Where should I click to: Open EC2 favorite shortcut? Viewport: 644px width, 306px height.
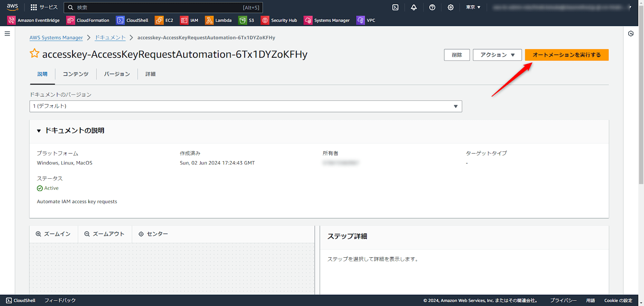pos(164,20)
